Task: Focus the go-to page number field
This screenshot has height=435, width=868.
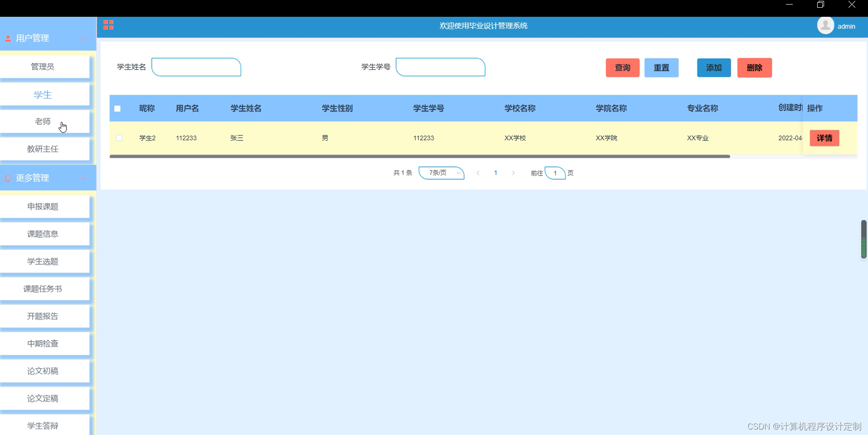Action: (555, 173)
